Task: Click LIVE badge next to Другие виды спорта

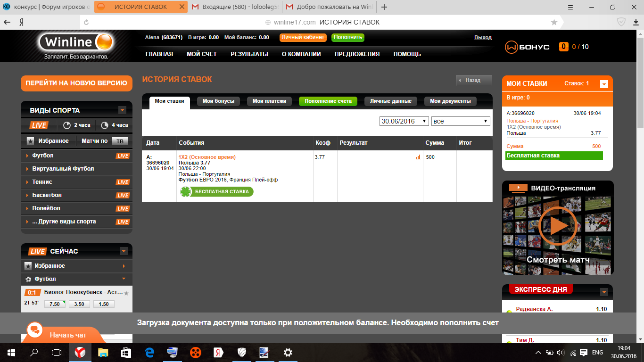Action: tap(123, 222)
